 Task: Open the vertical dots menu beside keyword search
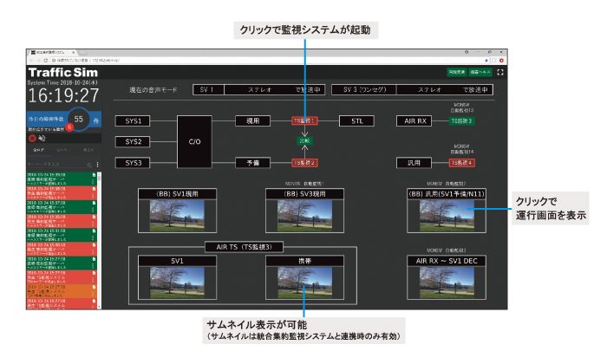(x=97, y=165)
